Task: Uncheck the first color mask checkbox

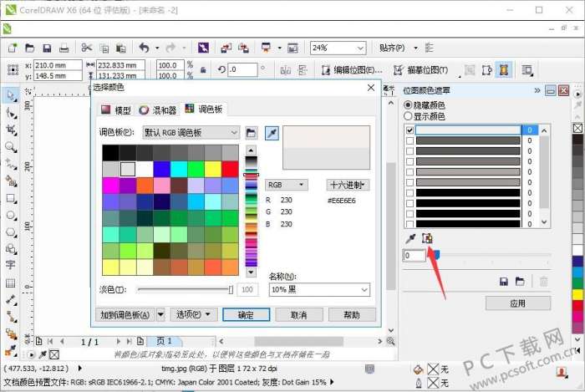Action: [409, 130]
